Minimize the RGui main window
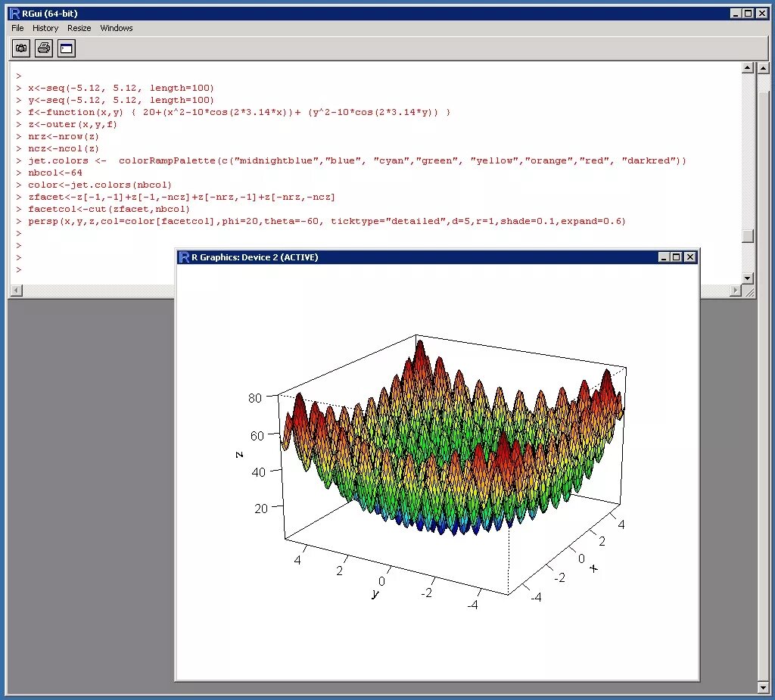Viewport: 775px width, 700px height. point(736,14)
